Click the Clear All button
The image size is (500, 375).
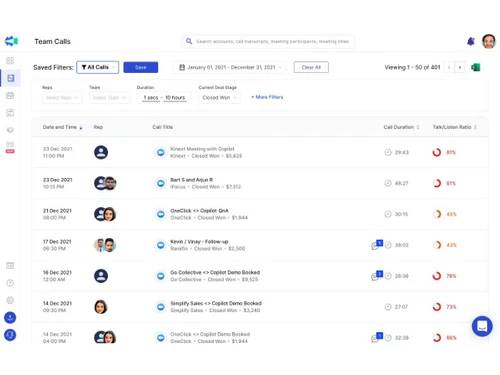(311, 67)
